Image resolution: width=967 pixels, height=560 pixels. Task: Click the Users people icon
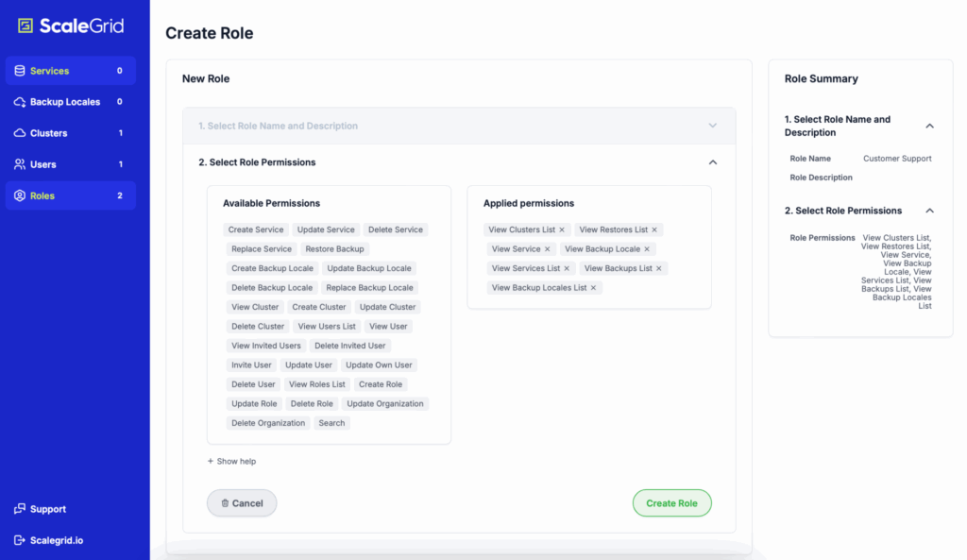pos(20,164)
